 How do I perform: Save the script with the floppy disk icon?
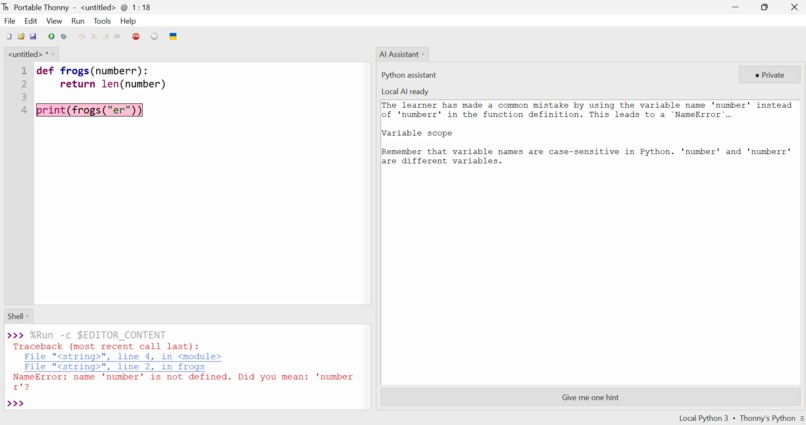point(33,36)
